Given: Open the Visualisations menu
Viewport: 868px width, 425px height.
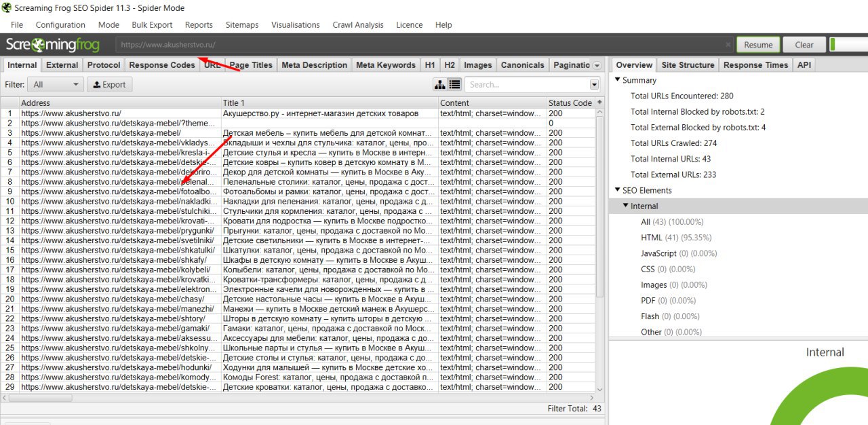Looking at the screenshot, I should coord(296,24).
